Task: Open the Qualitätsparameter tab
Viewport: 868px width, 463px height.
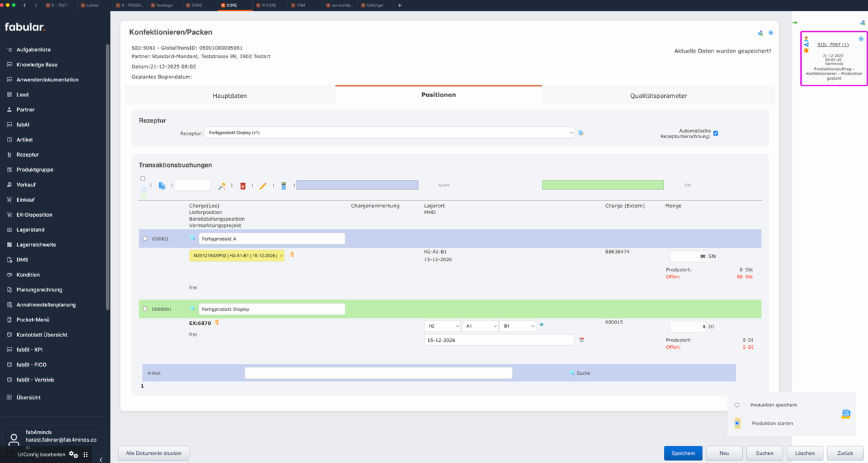Action: point(658,96)
